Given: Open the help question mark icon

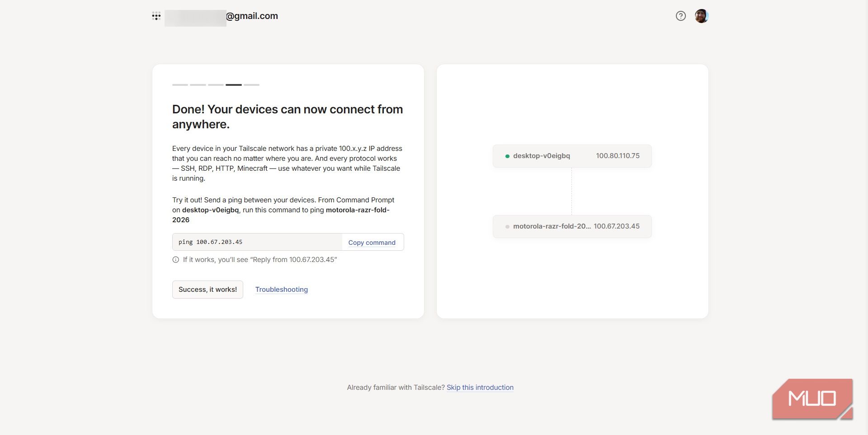Looking at the screenshot, I should [x=681, y=16].
